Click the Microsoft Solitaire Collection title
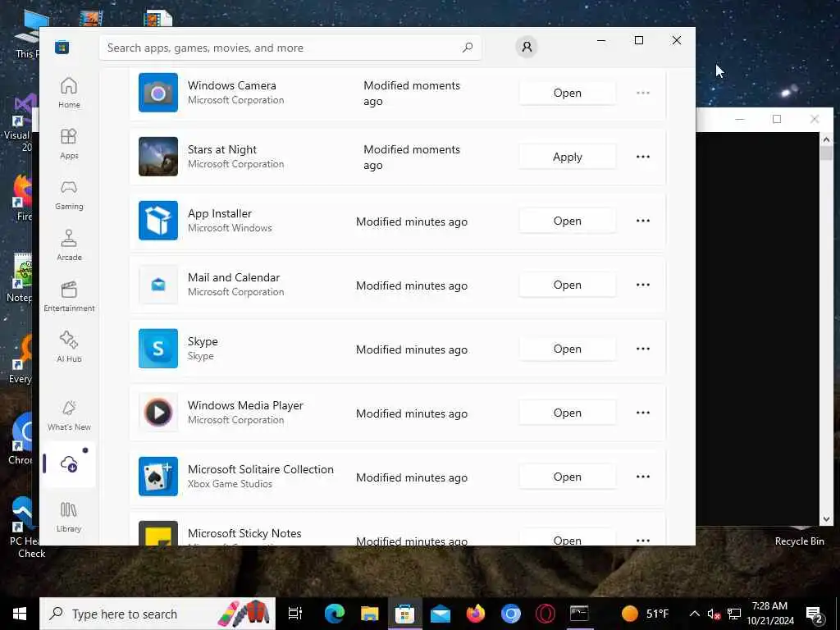Viewport: 840px width, 630px height. [x=260, y=469]
